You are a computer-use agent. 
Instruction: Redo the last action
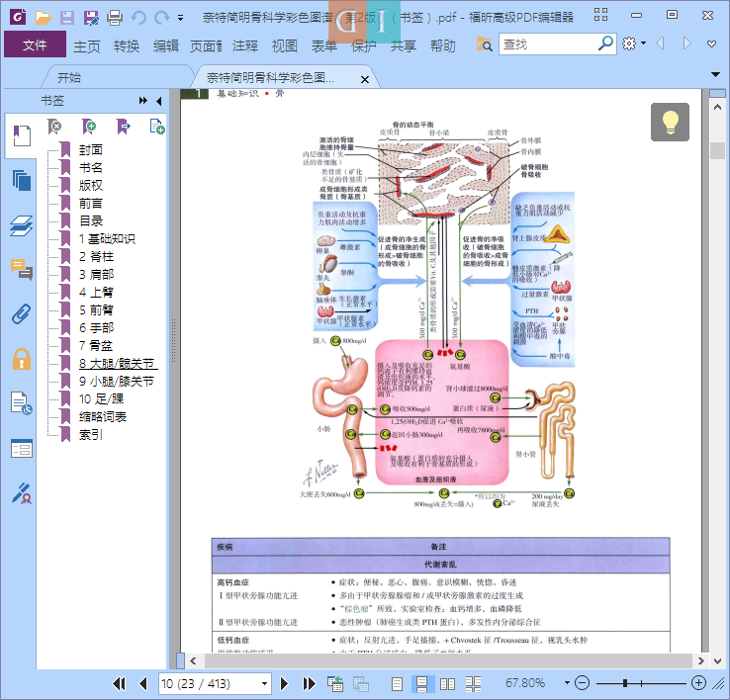[x=161, y=18]
